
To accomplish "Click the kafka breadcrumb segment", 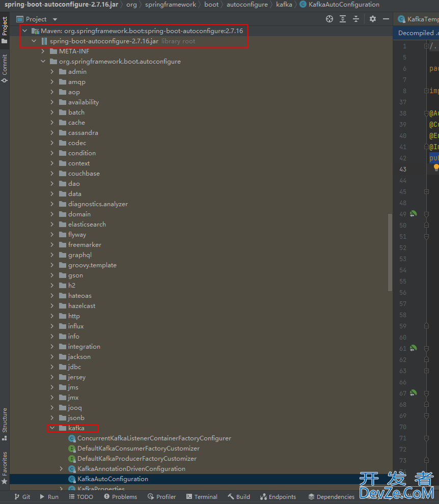I will [x=284, y=5].
